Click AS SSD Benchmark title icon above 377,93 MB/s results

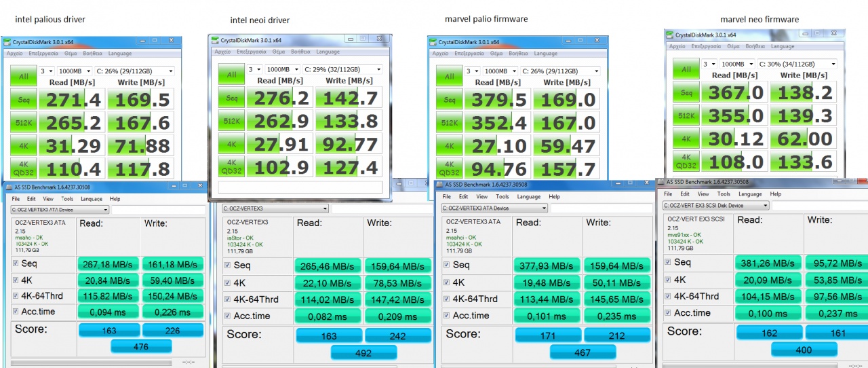coord(441,185)
